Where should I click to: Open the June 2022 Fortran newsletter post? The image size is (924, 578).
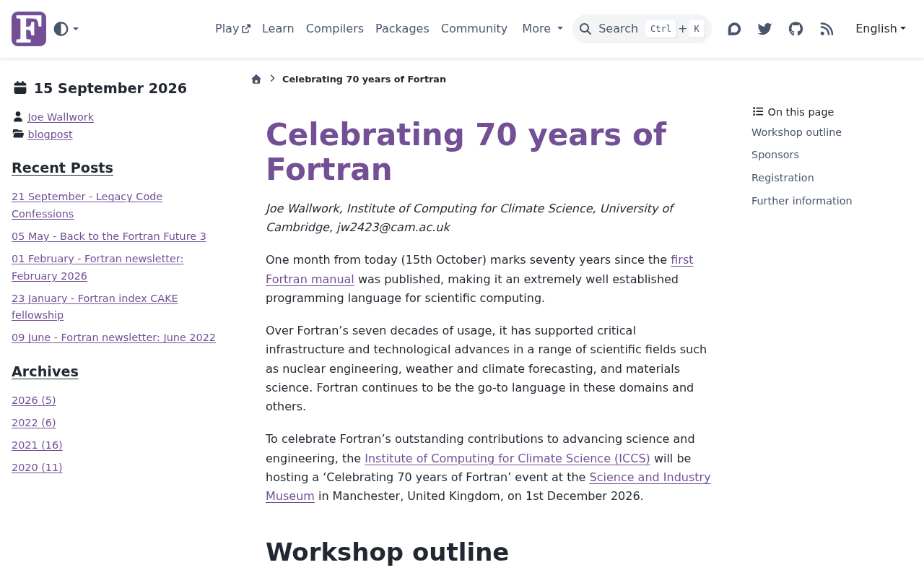pyautogui.click(x=113, y=337)
